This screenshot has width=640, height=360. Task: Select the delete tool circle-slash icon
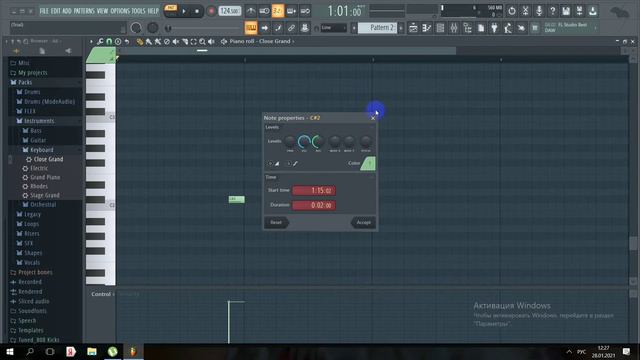167,41
